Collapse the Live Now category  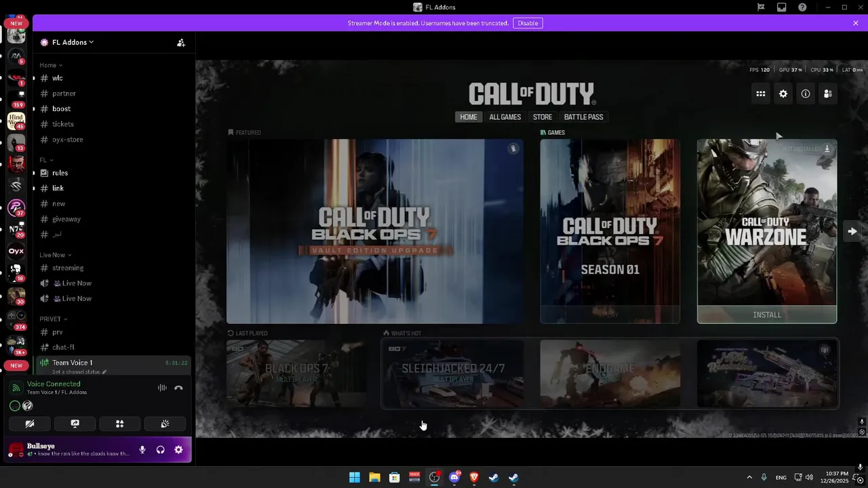pyautogui.click(x=56, y=255)
